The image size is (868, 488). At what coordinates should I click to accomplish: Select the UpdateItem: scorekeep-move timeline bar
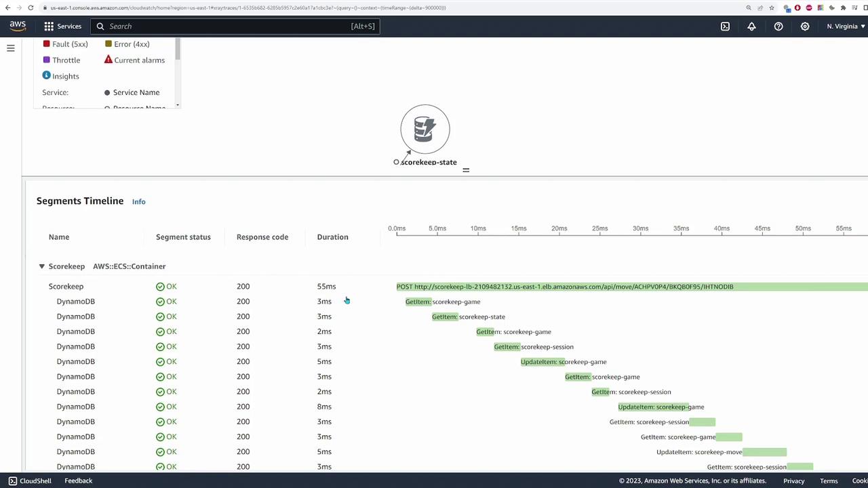764,452
